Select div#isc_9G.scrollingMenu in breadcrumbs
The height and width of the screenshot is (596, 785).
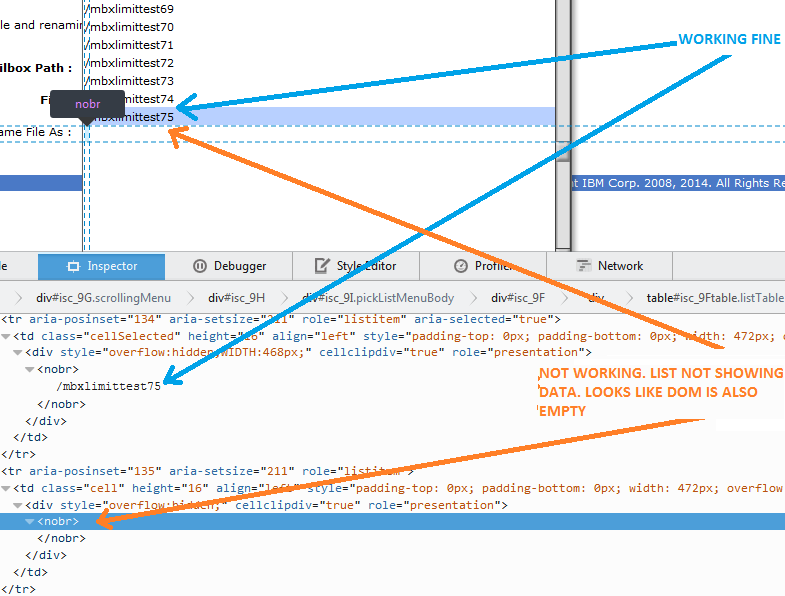[103, 297]
